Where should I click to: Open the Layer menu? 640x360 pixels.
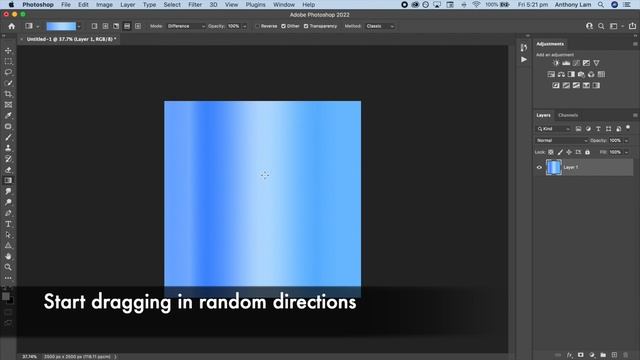pos(127,4)
